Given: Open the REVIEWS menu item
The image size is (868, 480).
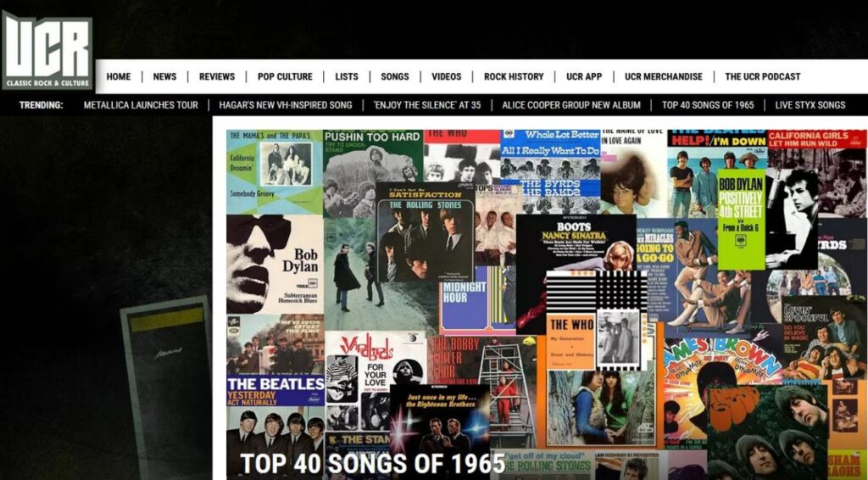Looking at the screenshot, I should pos(217,77).
